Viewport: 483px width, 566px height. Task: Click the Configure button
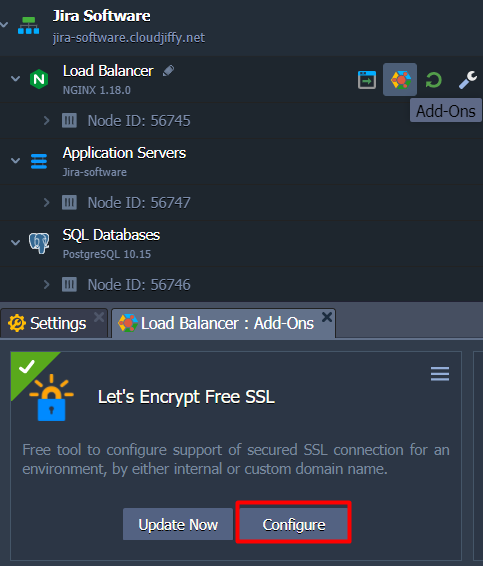pos(293,524)
